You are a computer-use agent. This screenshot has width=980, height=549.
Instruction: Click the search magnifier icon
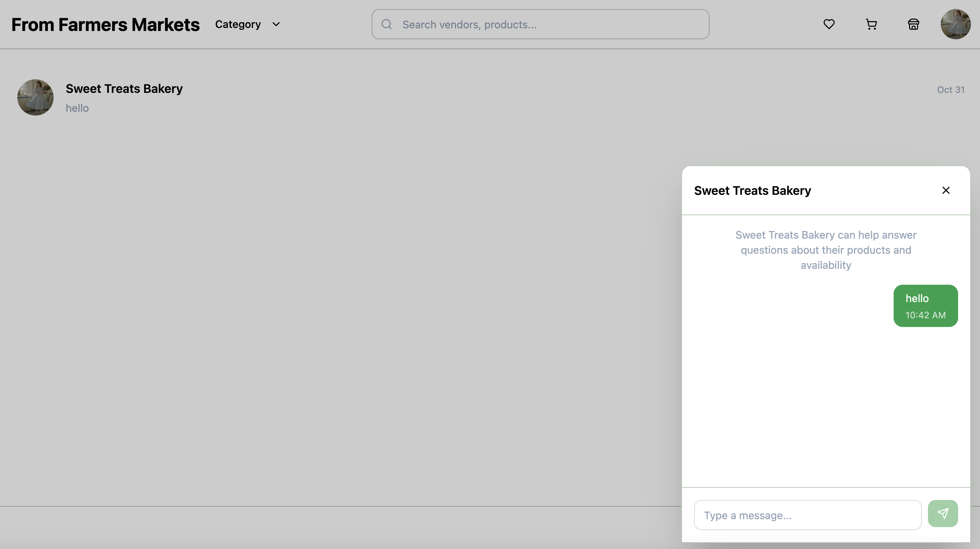387,25
